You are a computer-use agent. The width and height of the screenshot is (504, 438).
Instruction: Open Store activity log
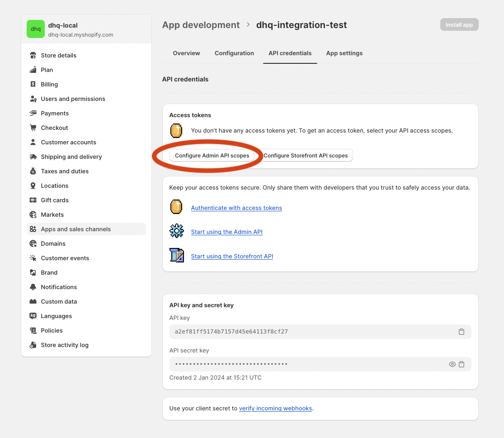coord(86,345)
